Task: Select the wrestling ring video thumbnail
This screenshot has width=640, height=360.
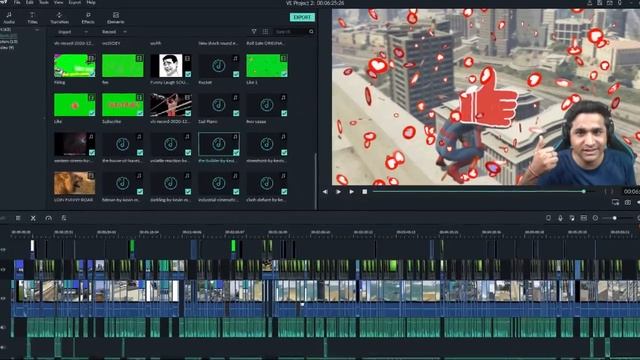Action: point(171,104)
